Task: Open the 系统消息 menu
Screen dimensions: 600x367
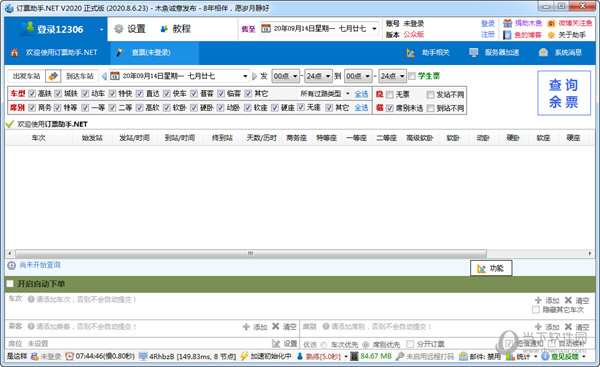Action: point(561,52)
